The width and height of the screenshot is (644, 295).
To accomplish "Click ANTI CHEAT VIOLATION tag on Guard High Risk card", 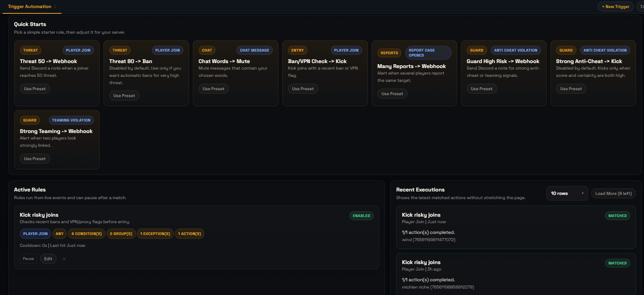I will 516,50.
